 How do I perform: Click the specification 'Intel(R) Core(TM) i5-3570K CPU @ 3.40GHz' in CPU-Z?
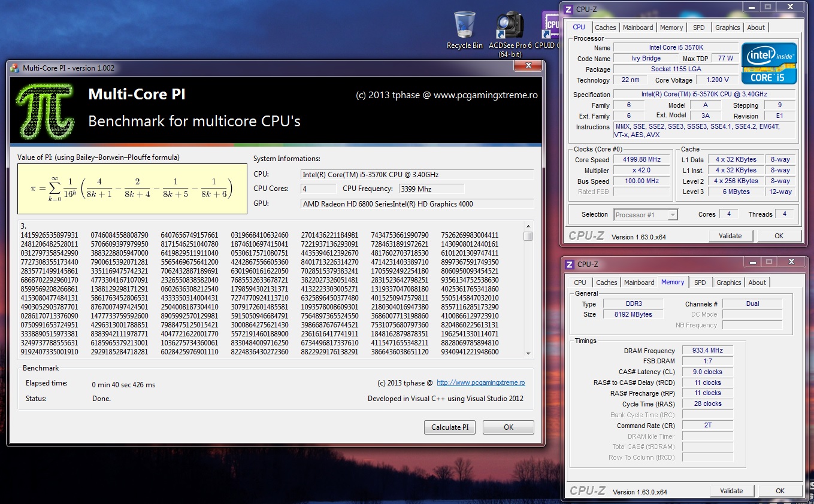(x=705, y=95)
